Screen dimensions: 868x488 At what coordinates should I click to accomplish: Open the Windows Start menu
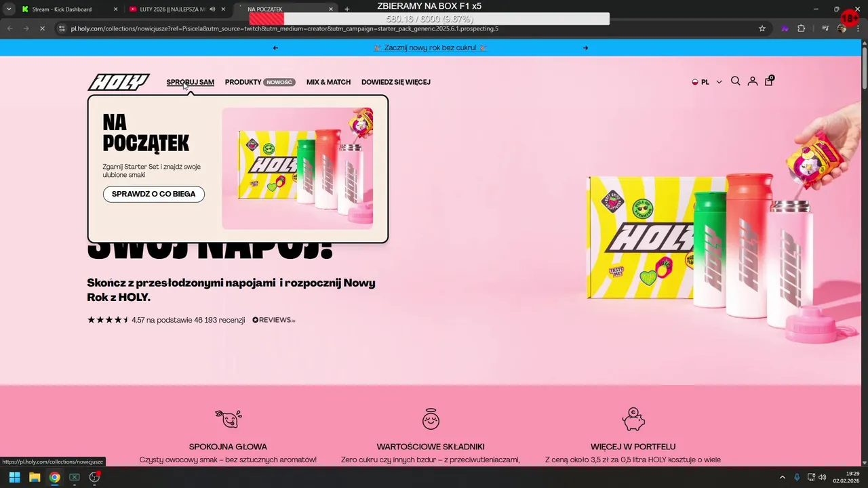pos(14,477)
